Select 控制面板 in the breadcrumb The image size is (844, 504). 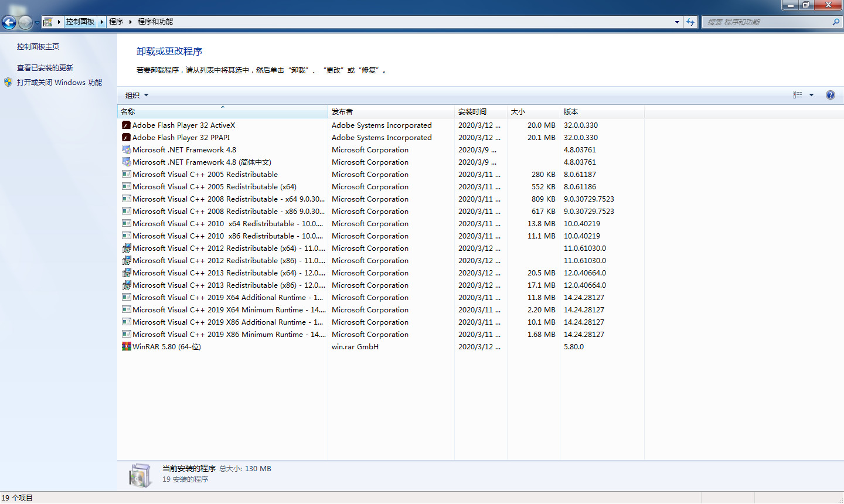point(80,22)
